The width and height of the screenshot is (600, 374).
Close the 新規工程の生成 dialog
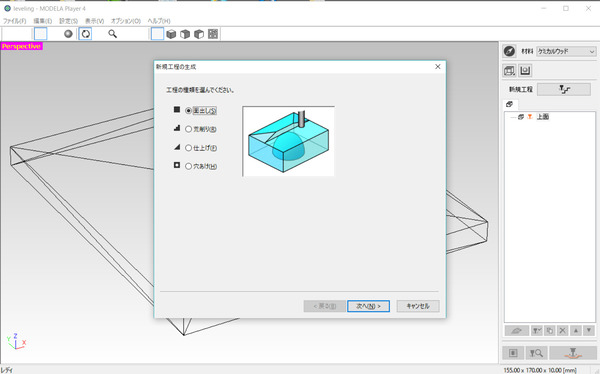pyautogui.click(x=438, y=67)
